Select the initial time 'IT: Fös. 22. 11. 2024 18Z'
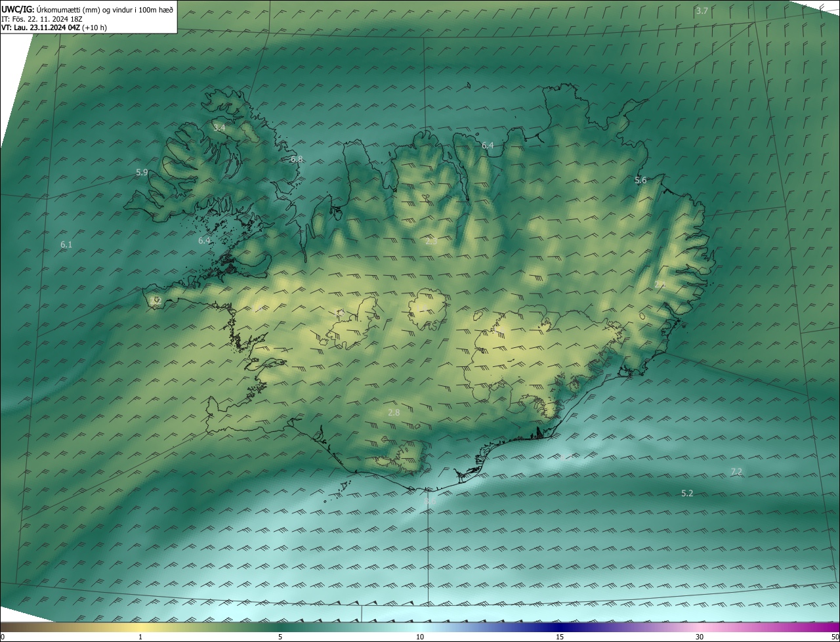The image size is (840, 642). point(41,18)
